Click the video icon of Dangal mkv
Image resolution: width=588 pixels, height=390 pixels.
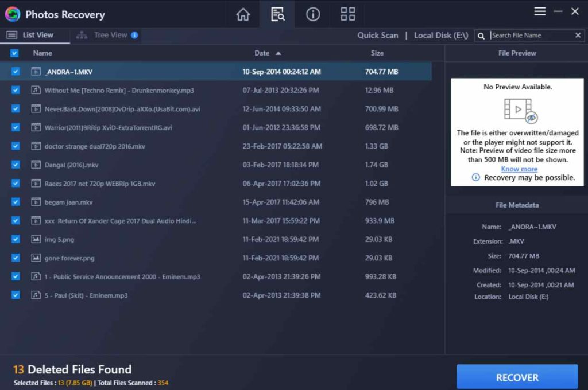tap(36, 165)
